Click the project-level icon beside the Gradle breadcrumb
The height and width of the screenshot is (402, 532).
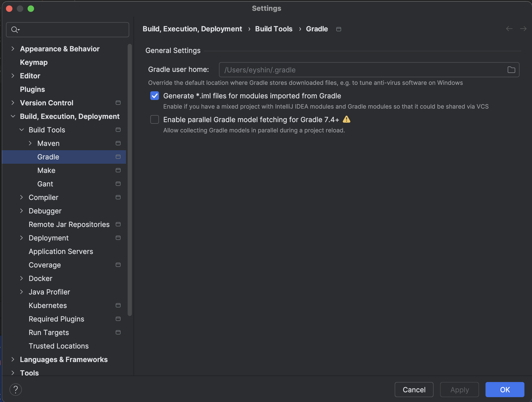(x=339, y=29)
